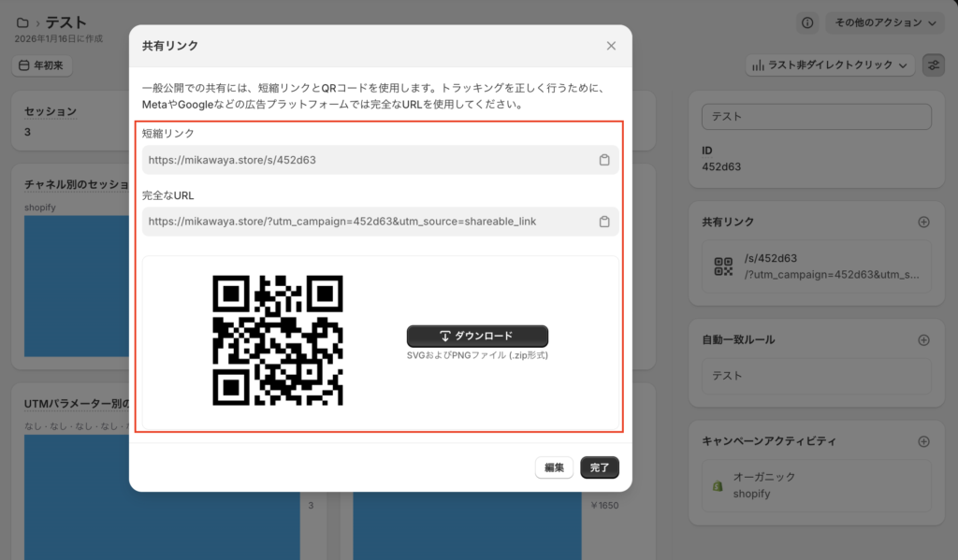The width and height of the screenshot is (958, 560).
Task: Click the QR code image
Action: pyautogui.click(x=278, y=340)
